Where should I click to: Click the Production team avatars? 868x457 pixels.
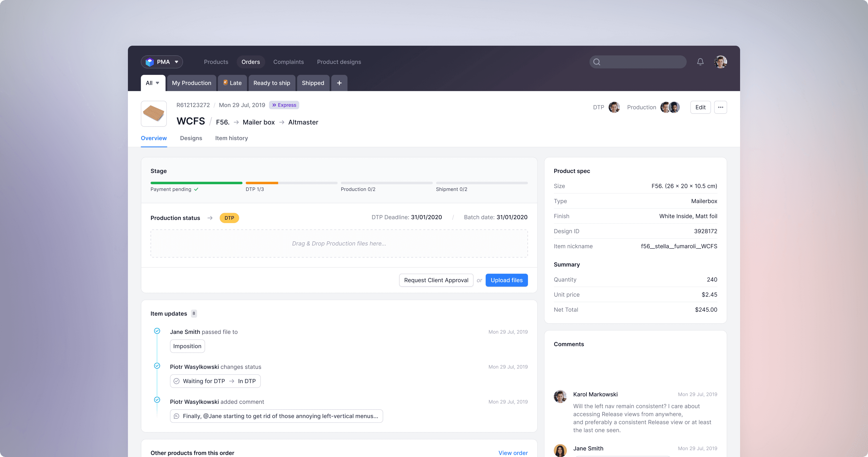tap(670, 107)
